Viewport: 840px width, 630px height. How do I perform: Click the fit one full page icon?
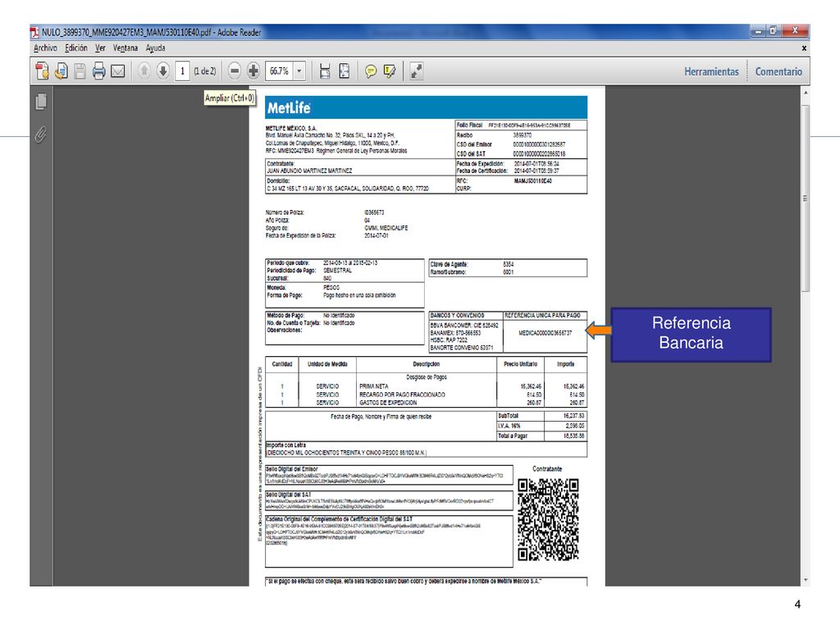click(345, 71)
